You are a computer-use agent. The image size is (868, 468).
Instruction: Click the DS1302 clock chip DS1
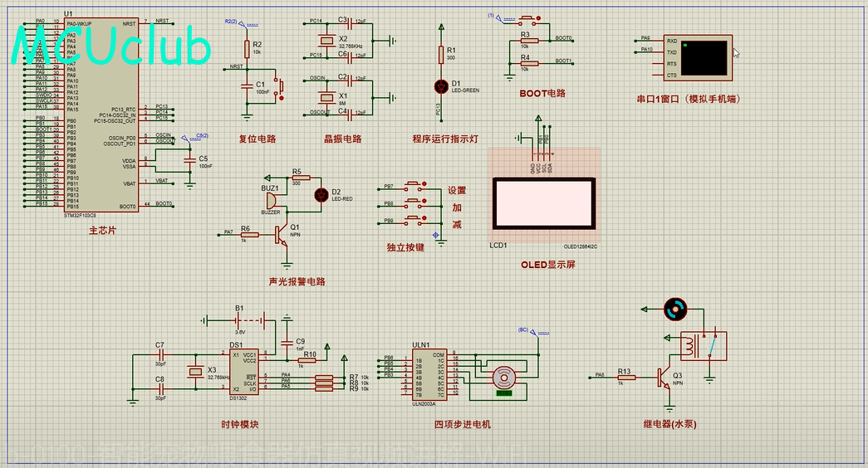point(245,371)
